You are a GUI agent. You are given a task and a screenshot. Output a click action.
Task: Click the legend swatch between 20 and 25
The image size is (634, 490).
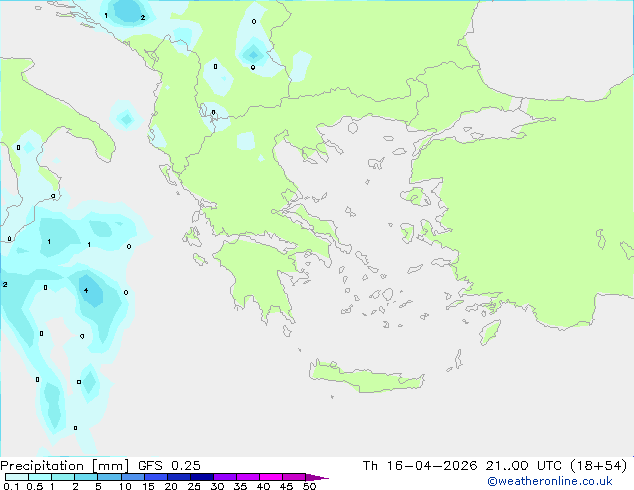(x=178, y=477)
